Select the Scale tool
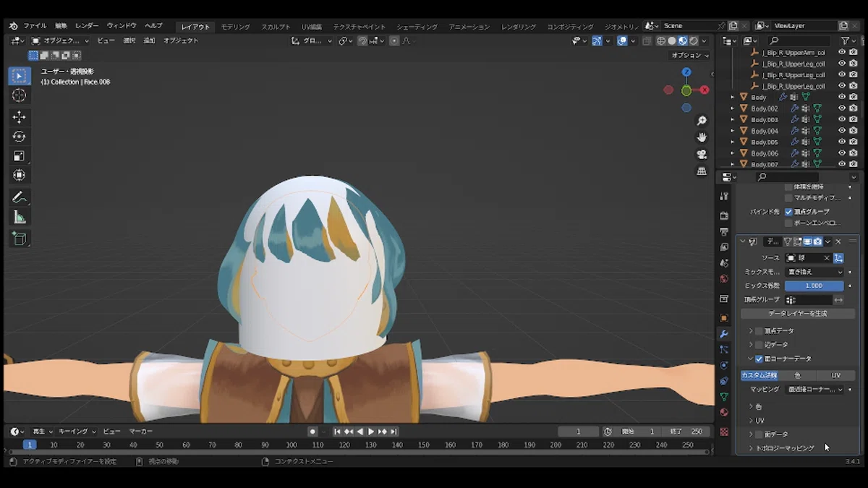 pyautogui.click(x=20, y=155)
